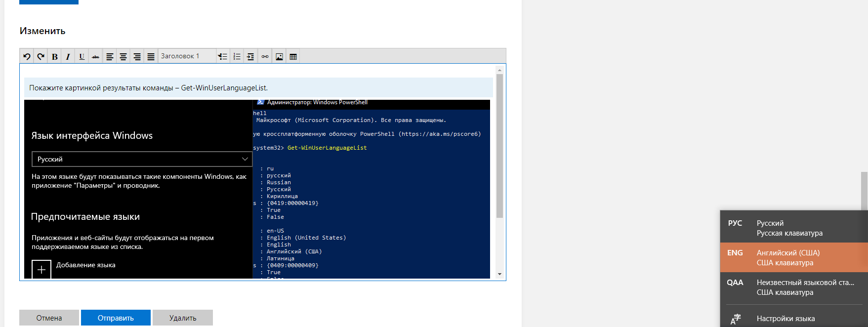This screenshot has height=327, width=868.
Task: Click the plus icon for Добавление языка
Action: (41, 269)
